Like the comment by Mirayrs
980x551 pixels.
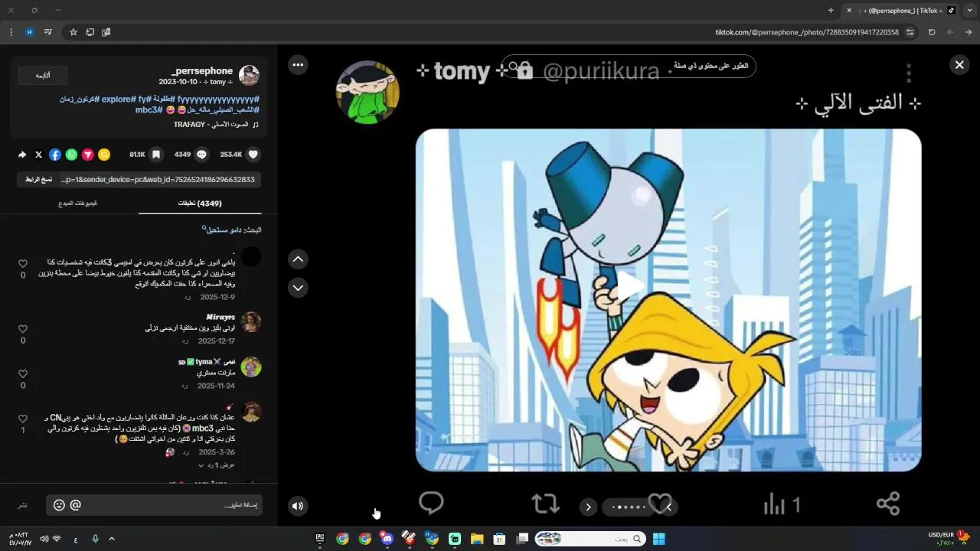[23, 328]
